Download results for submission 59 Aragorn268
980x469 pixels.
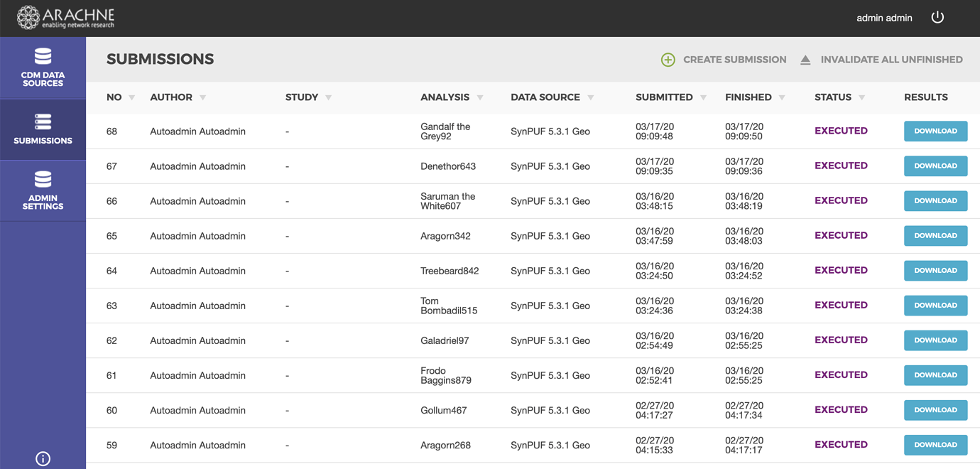[x=935, y=445]
